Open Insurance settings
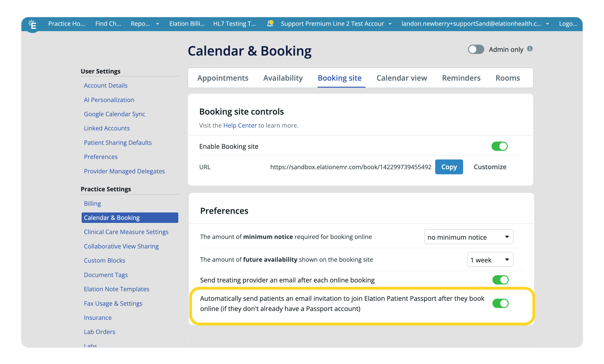Viewport: 604px width, 364px height. 98,318
